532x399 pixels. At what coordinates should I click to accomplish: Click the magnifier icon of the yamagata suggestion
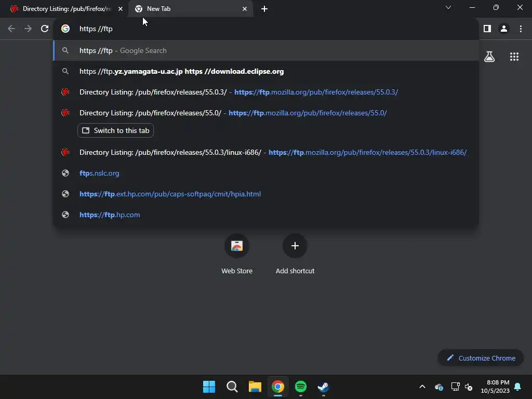click(65, 71)
